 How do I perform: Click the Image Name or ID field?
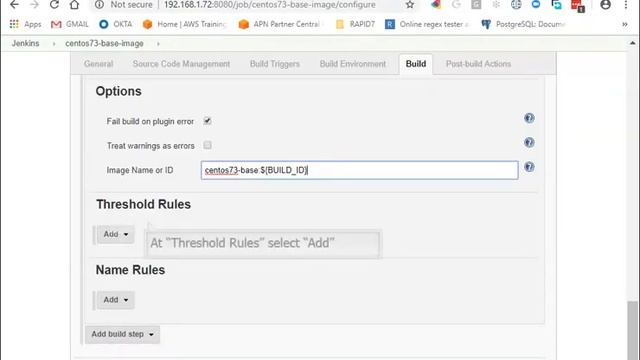click(360, 170)
